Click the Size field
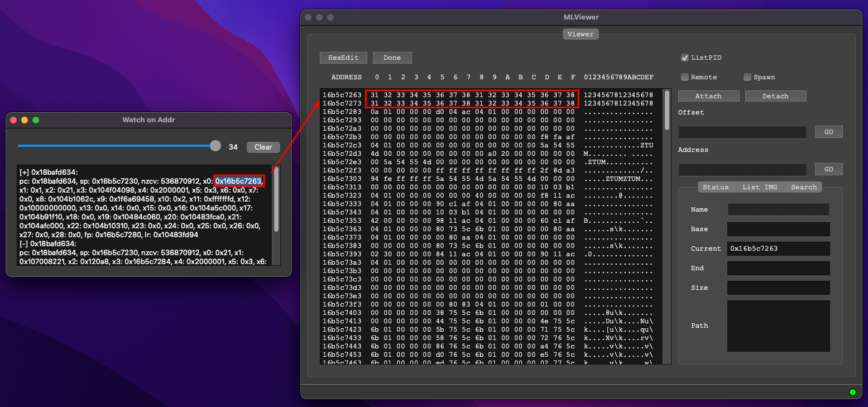 click(778, 288)
